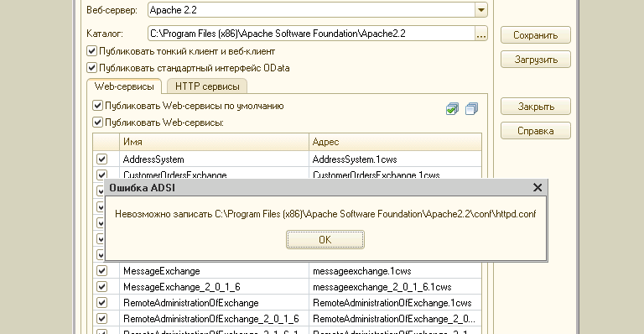The height and width of the screenshot is (334, 644).
Task: Select the AddressSystem.1cws address cell
Action: pyautogui.click(x=395, y=159)
